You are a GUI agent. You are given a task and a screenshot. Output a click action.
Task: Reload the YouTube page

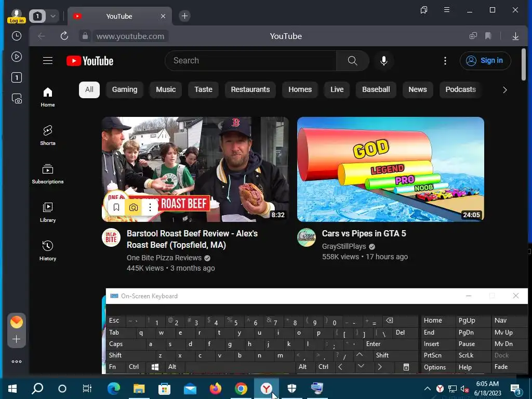[64, 36]
